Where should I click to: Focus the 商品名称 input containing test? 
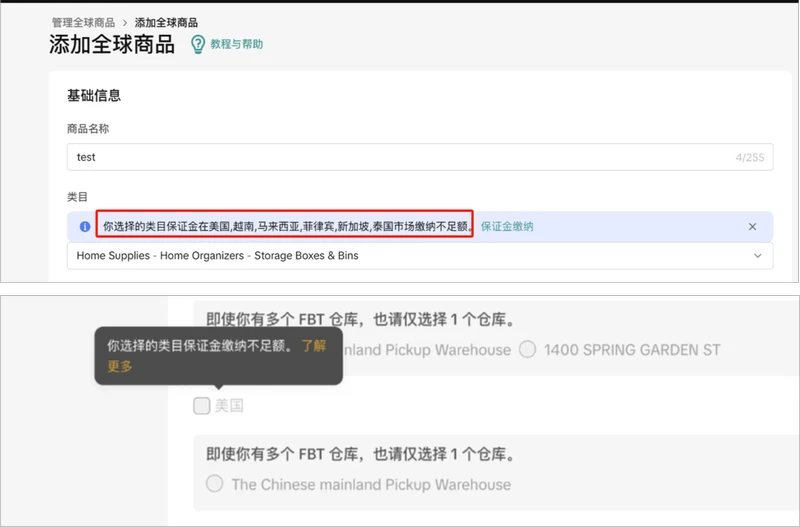coord(400,157)
